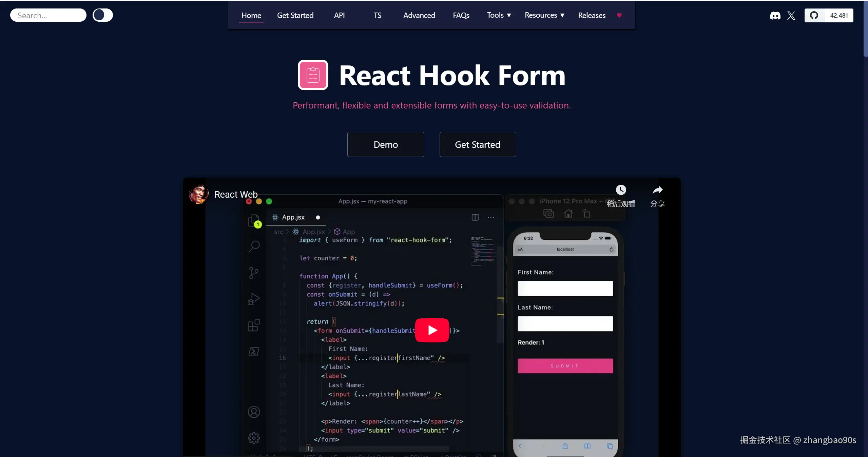This screenshot has height=457, width=868.
Task: Click the video share arrow icon
Action: point(657,190)
